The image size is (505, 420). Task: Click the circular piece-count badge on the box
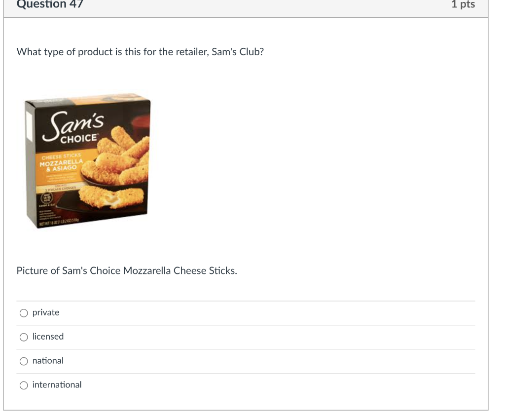pos(47,198)
